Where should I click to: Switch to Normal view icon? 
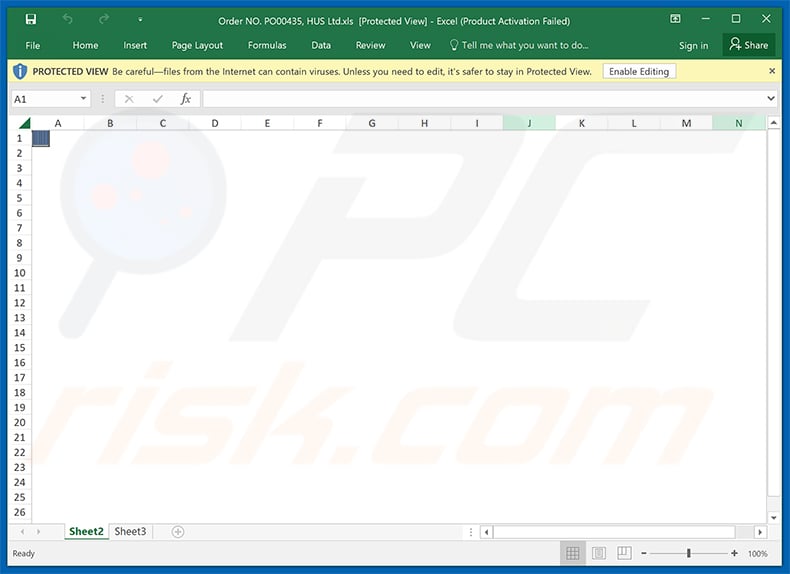pyautogui.click(x=573, y=553)
